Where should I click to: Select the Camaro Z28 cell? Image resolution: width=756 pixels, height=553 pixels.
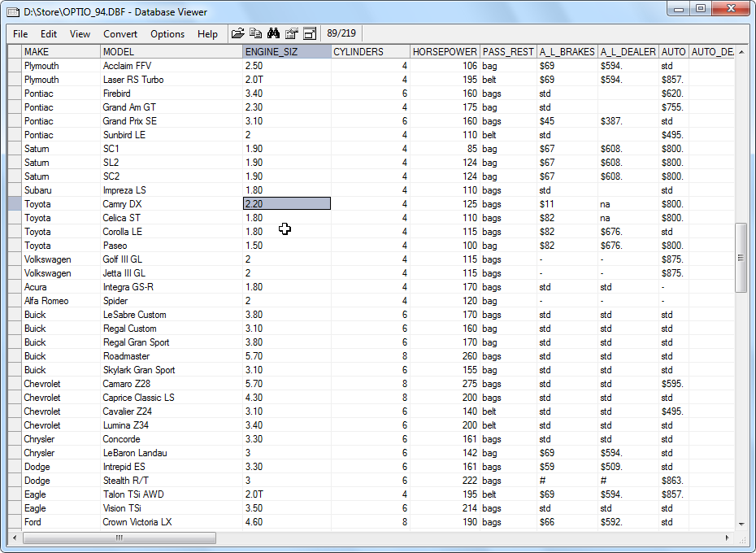(172, 384)
